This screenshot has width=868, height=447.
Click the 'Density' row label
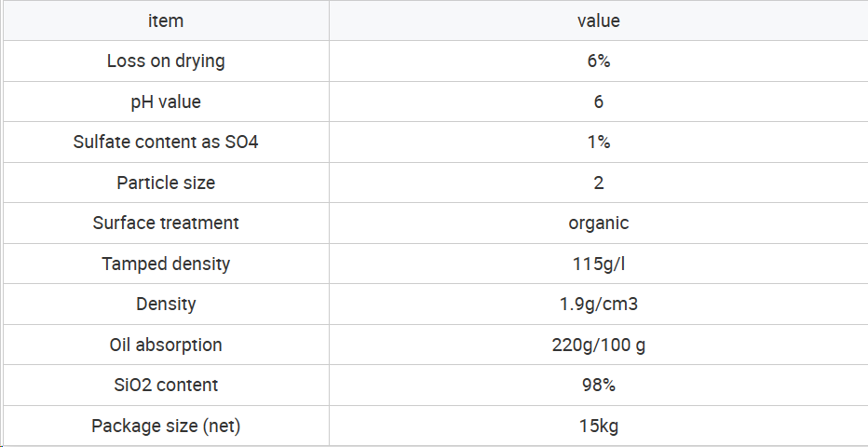[x=166, y=305]
